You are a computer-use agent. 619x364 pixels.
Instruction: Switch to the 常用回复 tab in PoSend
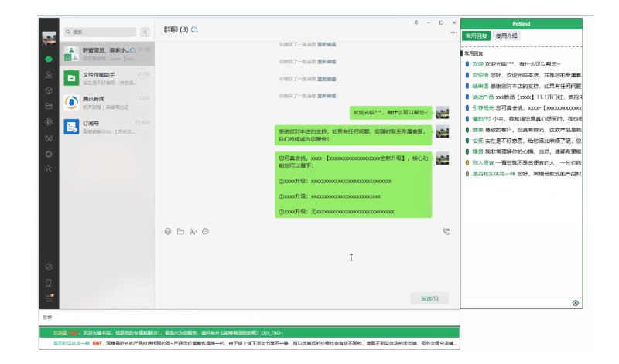[476, 36]
